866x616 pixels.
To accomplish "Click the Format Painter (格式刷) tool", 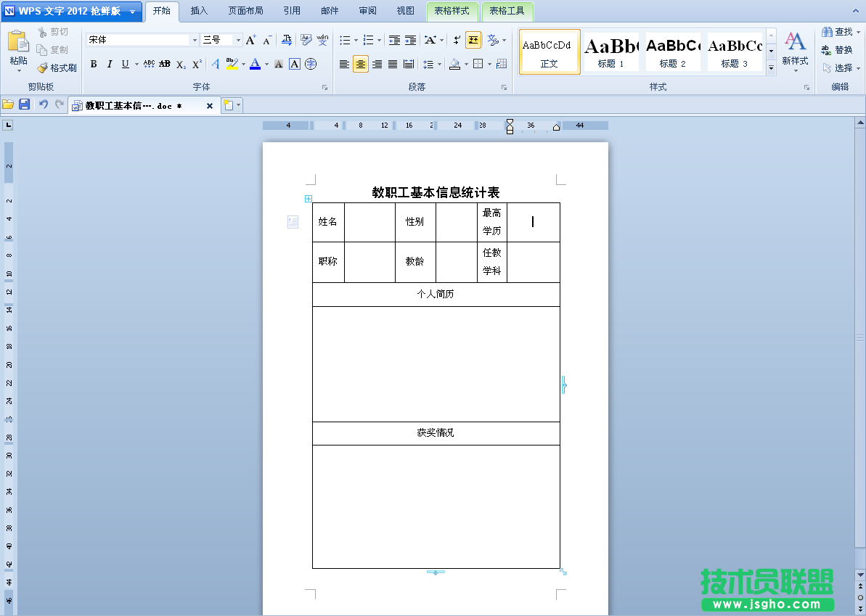I will pos(57,67).
